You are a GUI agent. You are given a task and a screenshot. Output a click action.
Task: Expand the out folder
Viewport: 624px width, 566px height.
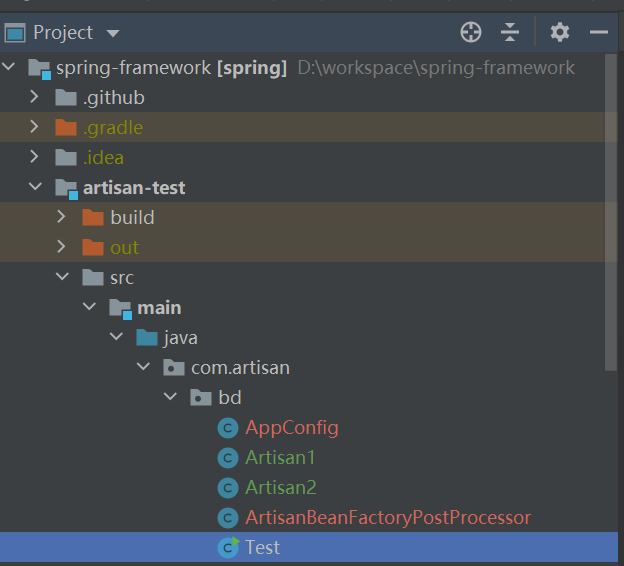click(62, 248)
